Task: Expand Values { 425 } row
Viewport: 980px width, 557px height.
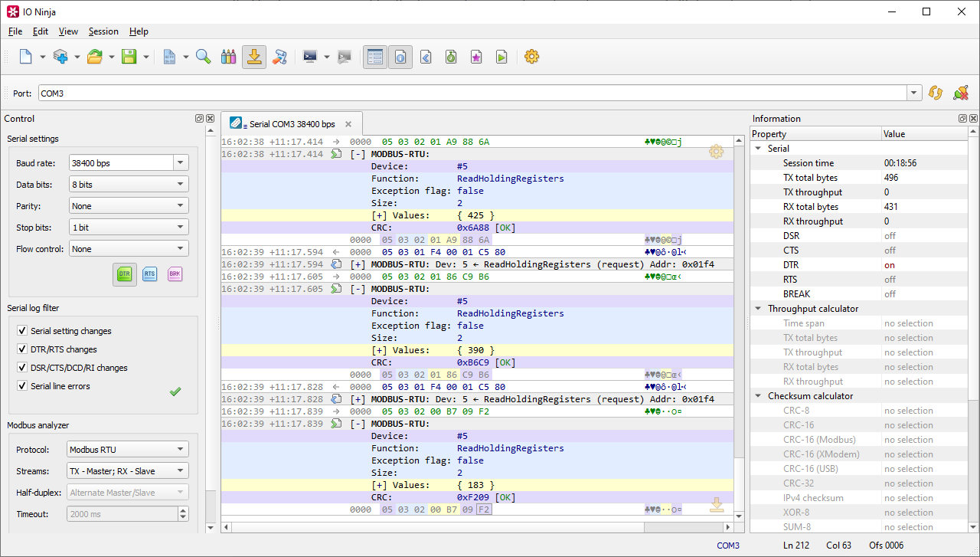Action: point(379,215)
